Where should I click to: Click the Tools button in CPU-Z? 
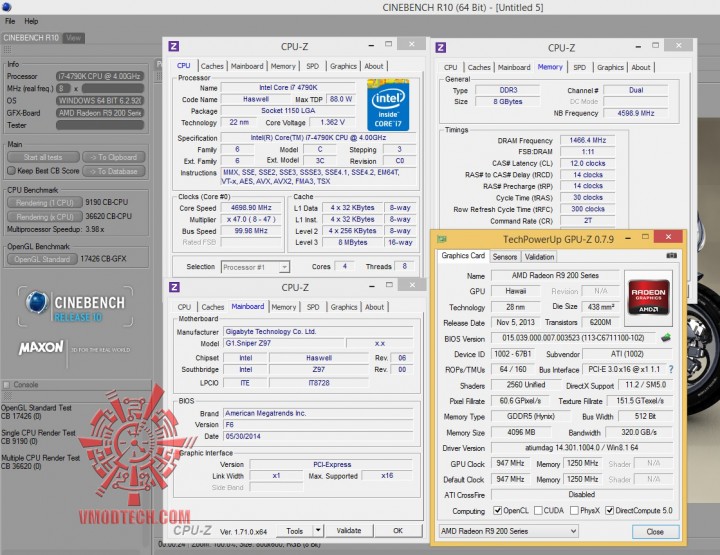click(295, 531)
